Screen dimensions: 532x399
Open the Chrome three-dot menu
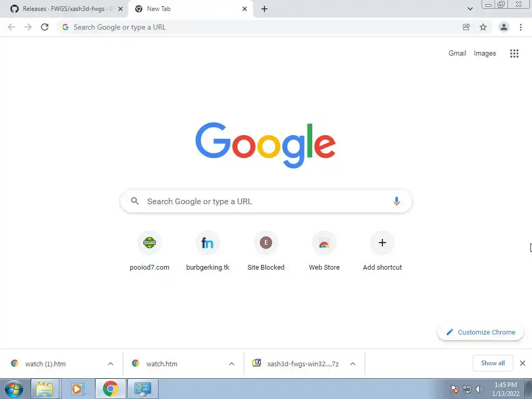click(521, 27)
